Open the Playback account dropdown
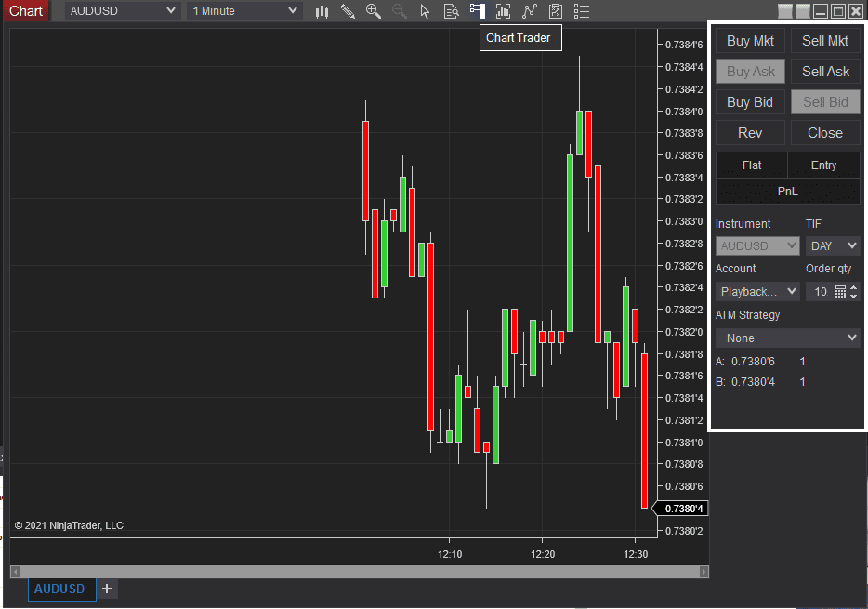This screenshot has width=868, height=609. 757,291
